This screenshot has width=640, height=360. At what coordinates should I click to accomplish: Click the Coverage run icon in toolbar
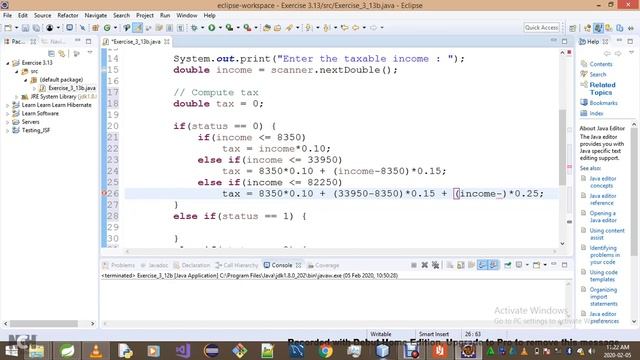coord(229,28)
